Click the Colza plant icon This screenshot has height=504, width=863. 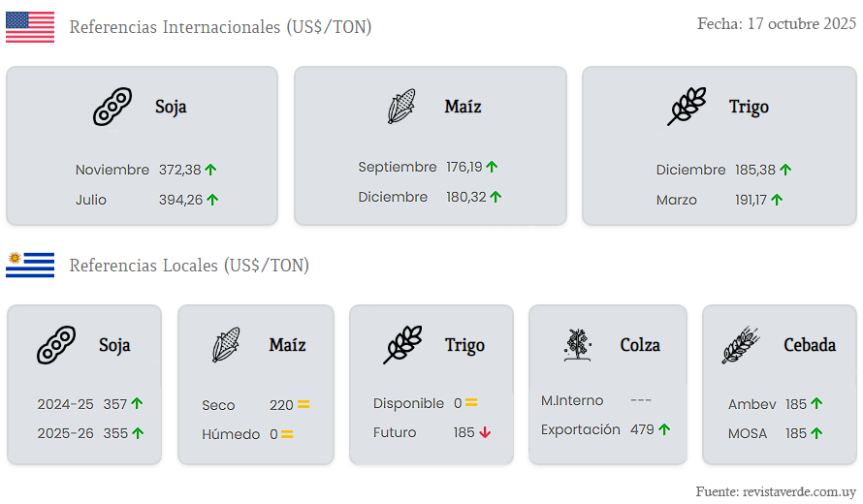578,345
